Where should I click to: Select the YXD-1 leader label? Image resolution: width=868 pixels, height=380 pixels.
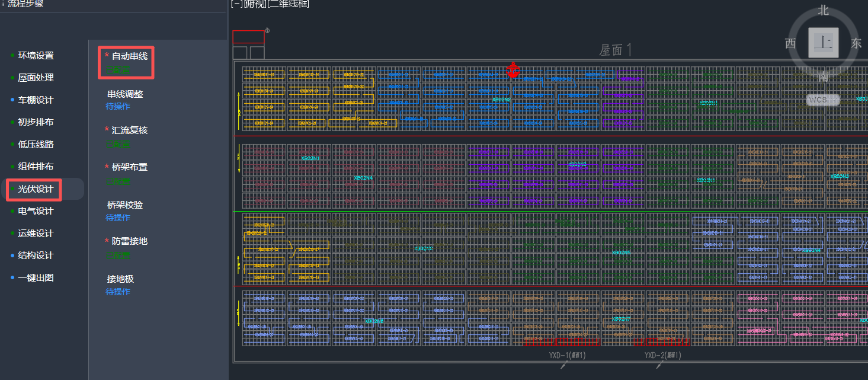tap(567, 355)
